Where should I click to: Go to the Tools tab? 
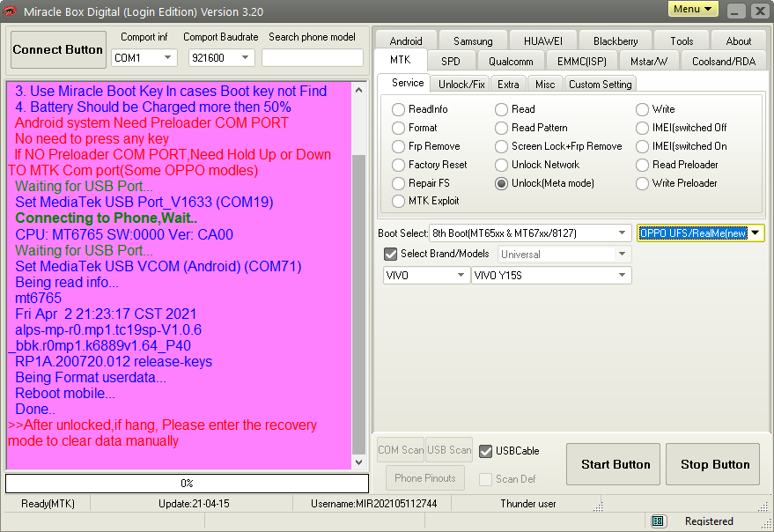click(x=682, y=41)
